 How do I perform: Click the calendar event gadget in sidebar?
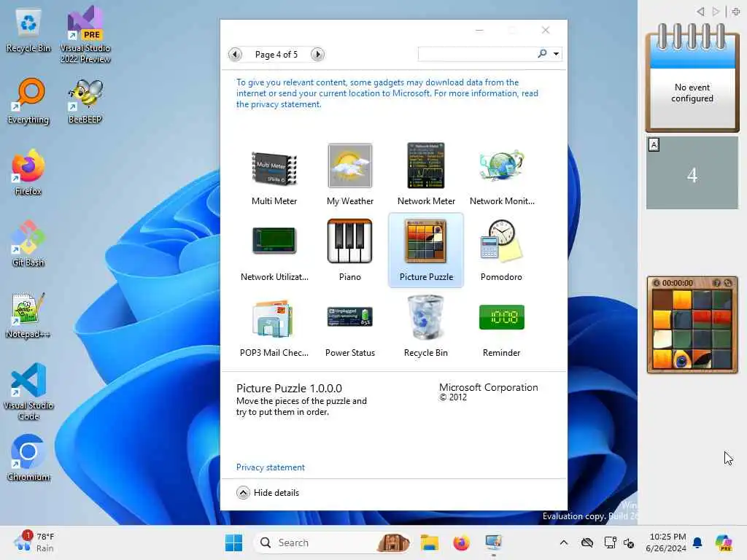coord(692,77)
